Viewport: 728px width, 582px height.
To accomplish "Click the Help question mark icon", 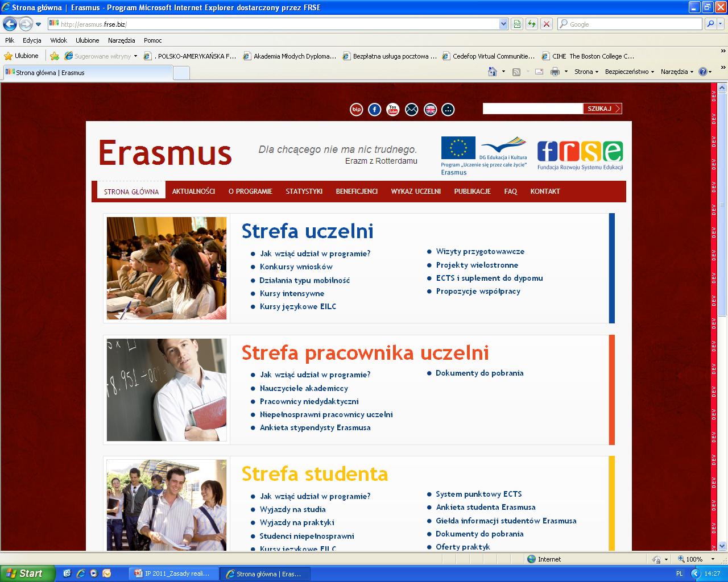I will 703,72.
